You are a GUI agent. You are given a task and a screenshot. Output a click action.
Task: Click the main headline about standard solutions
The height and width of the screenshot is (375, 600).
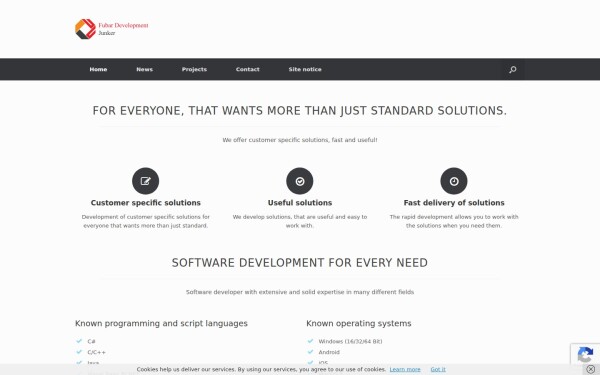pos(300,111)
